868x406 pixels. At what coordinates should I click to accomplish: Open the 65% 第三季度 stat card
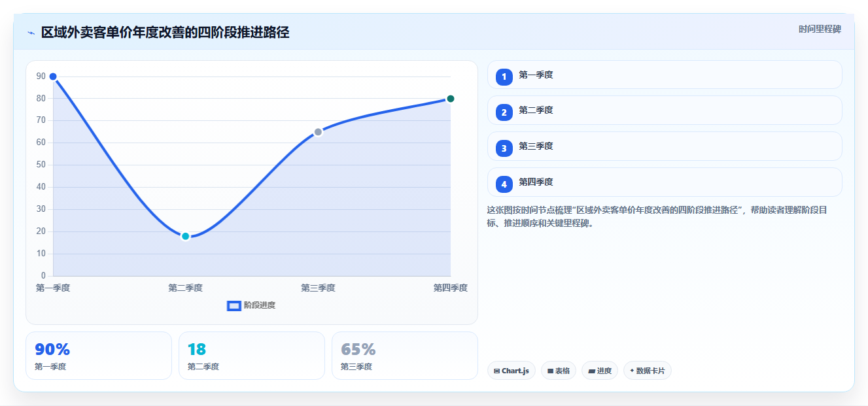click(x=405, y=356)
